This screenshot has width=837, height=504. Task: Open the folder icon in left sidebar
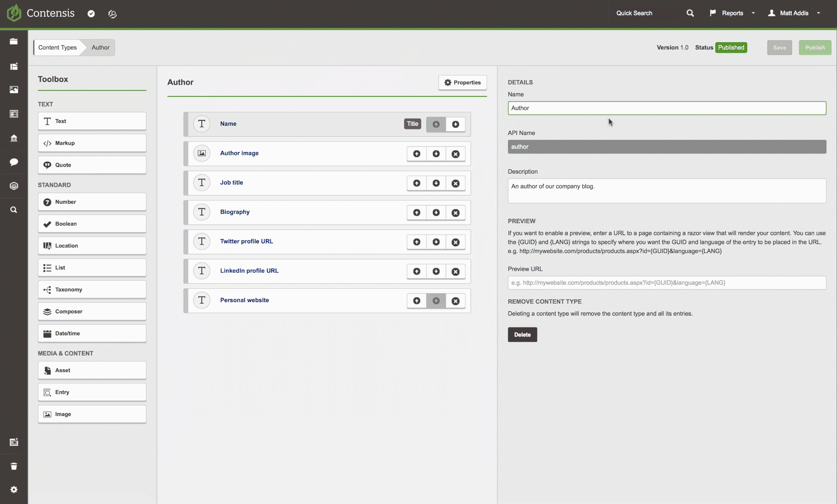14,41
